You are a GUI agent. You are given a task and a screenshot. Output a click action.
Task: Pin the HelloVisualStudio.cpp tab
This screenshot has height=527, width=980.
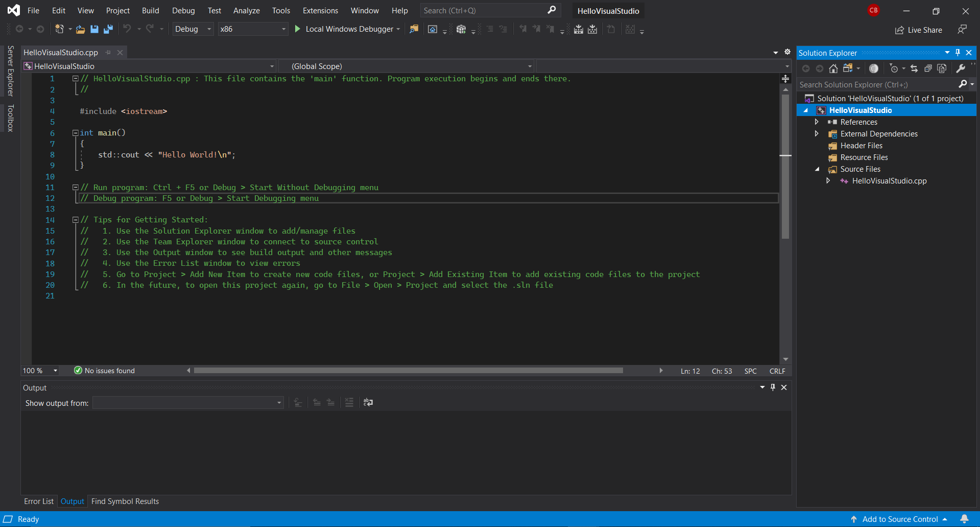[108, 53]
